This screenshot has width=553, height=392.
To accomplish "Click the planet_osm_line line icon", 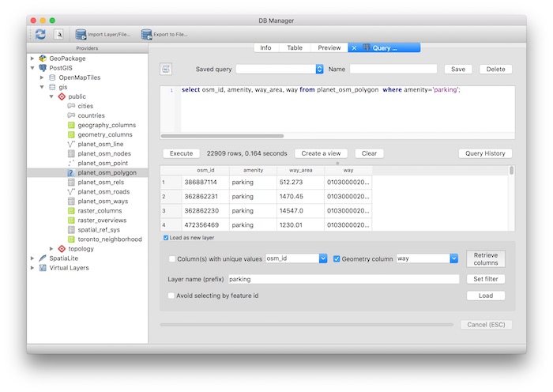I will click(x=71, y=144).
